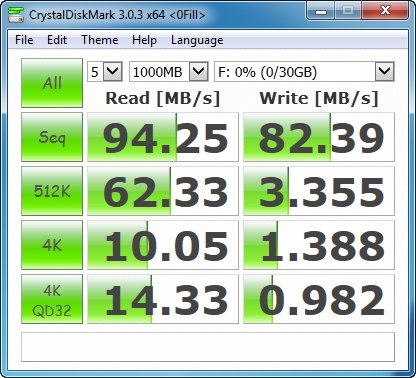Open the Help menu
Viewport: 416px width, 378px height.
pyautogui.click(x=144, y=40)
